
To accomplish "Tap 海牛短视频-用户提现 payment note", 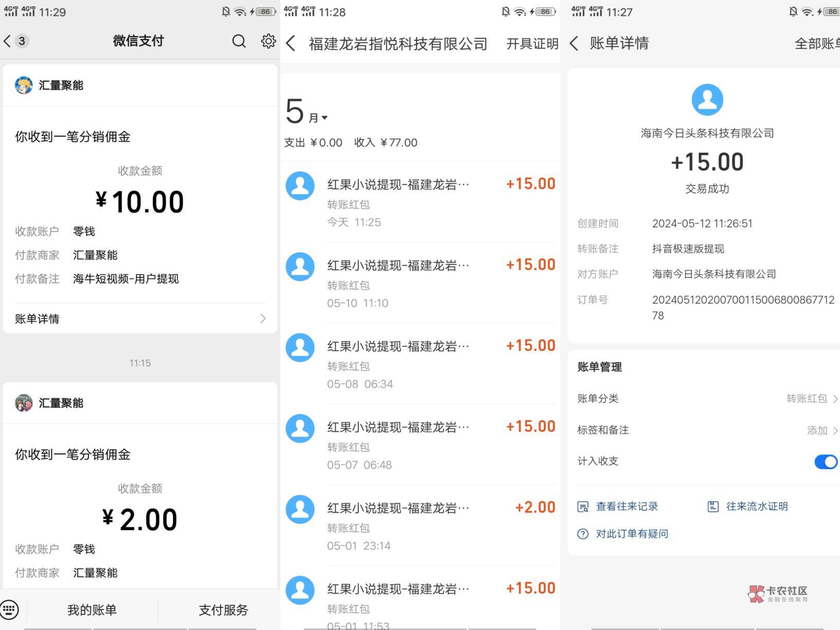I will click(x=126, y=279).
